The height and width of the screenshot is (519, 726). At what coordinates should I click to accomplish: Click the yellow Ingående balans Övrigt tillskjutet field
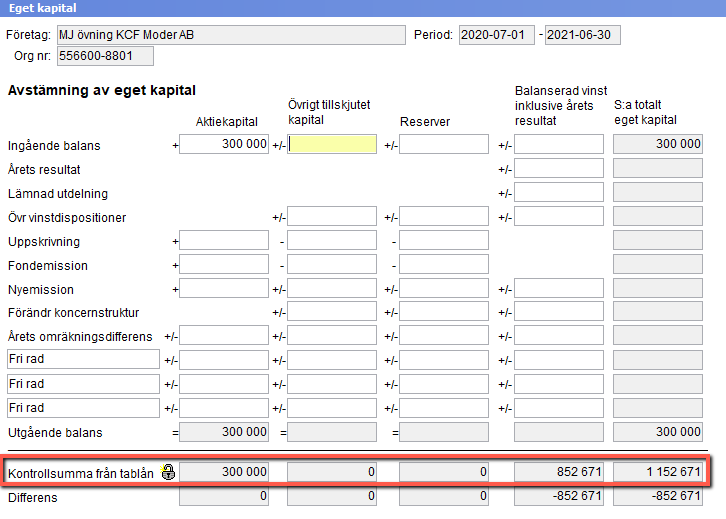pyautogui.click(x=332, y=144)
